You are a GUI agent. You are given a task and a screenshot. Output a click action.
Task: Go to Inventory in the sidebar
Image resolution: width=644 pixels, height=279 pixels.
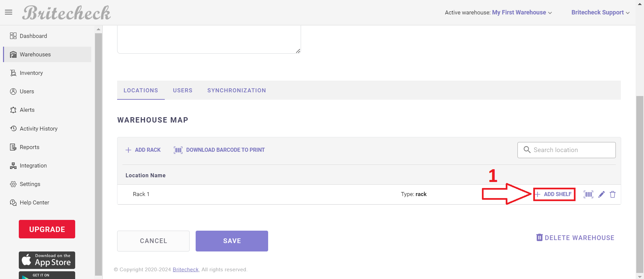point(47,73)
